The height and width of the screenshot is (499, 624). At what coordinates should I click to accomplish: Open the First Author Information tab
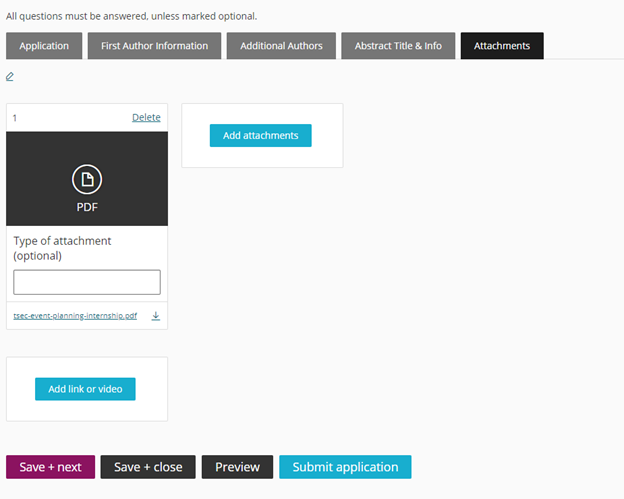154,46
